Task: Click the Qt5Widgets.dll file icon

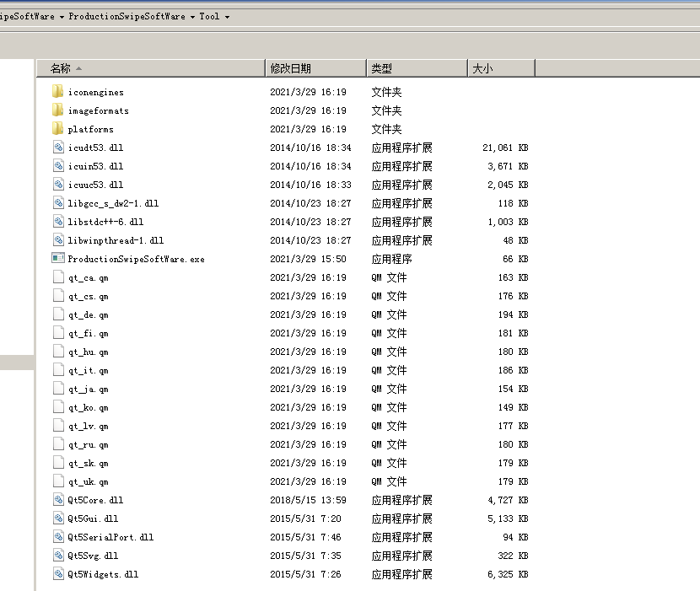Action: tap(58, 573)
